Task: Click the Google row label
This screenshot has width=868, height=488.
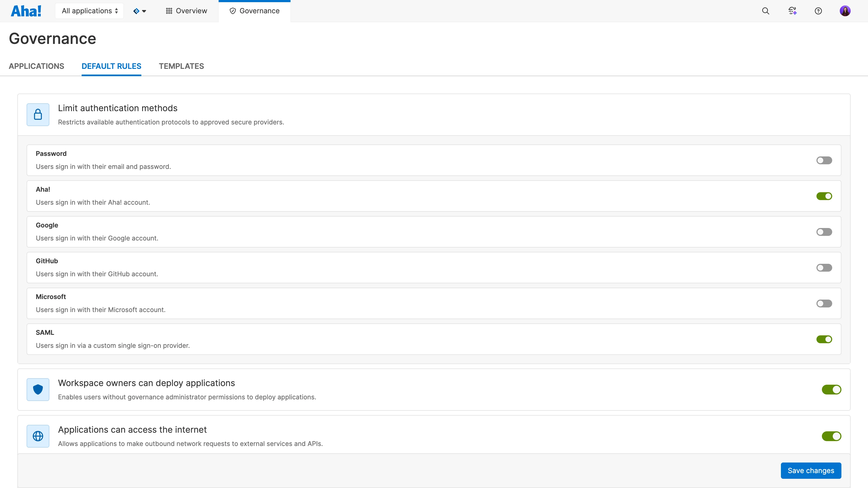Action: tap(47, 225)
